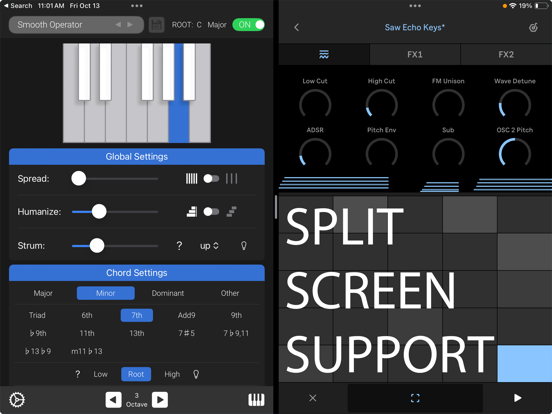Adjust the Strum slider

[x=115, y=245]
